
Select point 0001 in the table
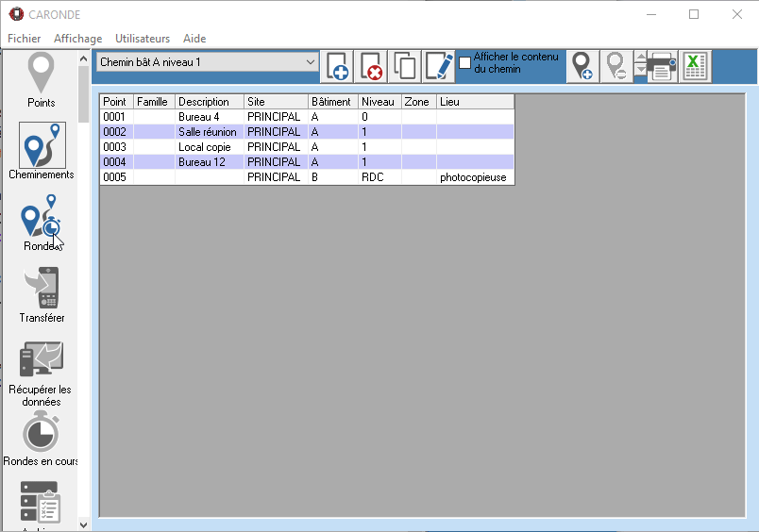tap(117, 117)
